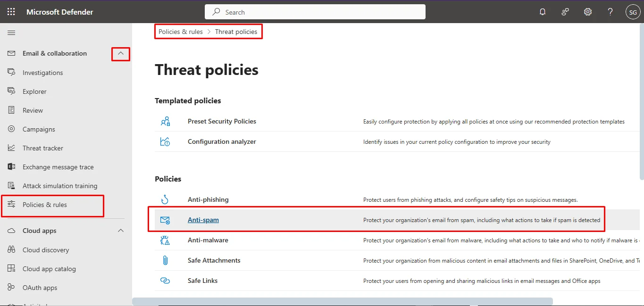Click the Search box in header
Screen dimensions: 644x306
click(x=315, y=12)
